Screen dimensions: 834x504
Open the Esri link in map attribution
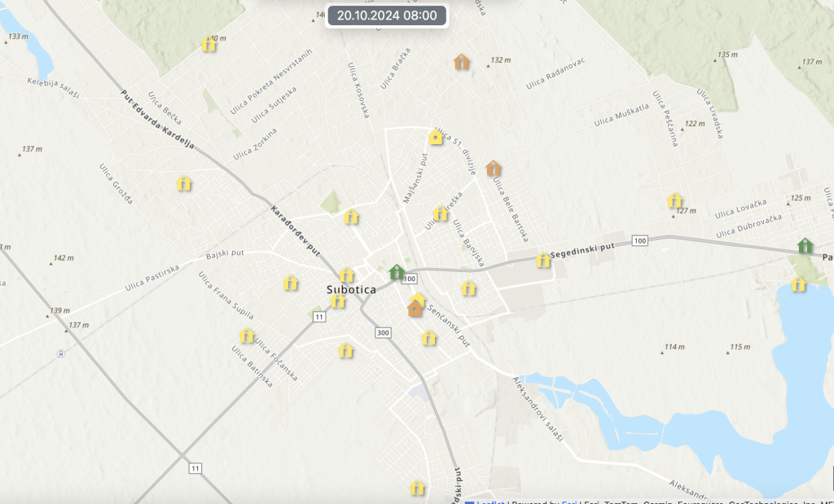[x=568, y=502]
